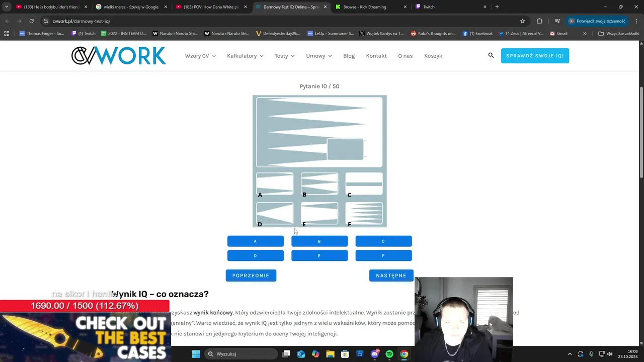Expand the Kalkulatory dropdown

click(245, 56)
